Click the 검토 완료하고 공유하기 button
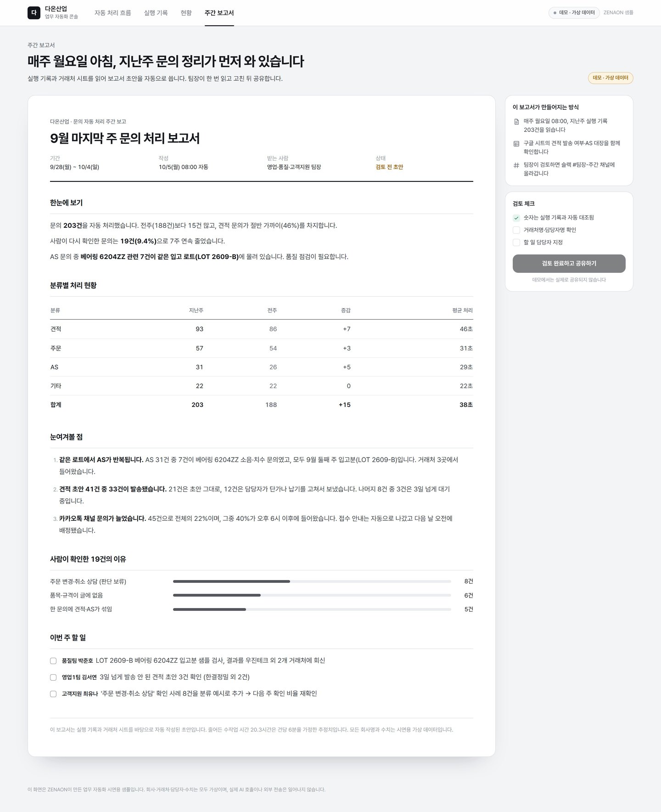Screen dimensions: 661x812 [569, 264]
